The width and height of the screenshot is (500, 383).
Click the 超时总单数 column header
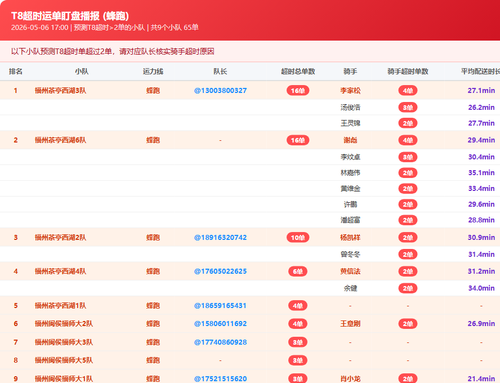pyautogui.click(x=298, y=71)
